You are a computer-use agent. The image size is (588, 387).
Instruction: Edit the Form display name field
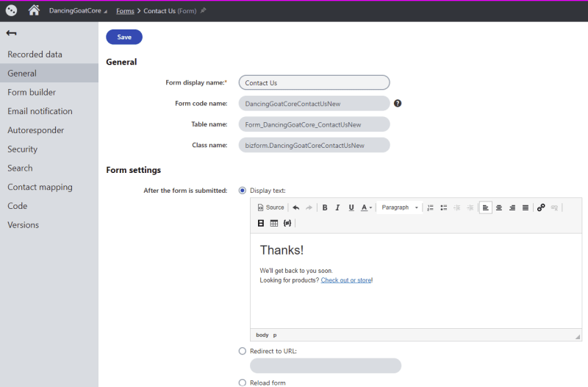[x=315, y=82]
